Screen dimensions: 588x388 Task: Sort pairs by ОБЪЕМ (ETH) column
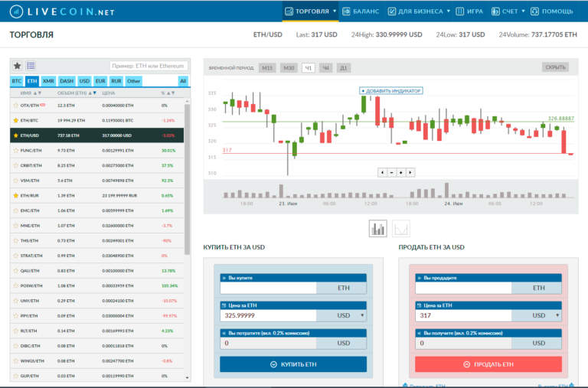pyautogui.click(x=77, y=93)
